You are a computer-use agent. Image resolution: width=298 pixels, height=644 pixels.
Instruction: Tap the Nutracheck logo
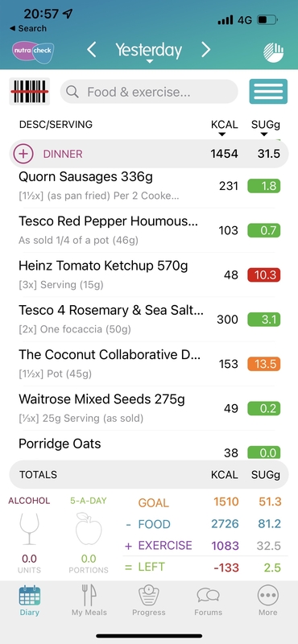pyautogui.click(x=32, y=52)
